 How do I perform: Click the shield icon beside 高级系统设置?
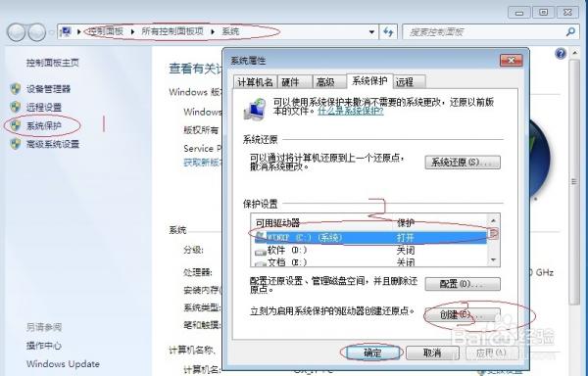coord(16,144)
